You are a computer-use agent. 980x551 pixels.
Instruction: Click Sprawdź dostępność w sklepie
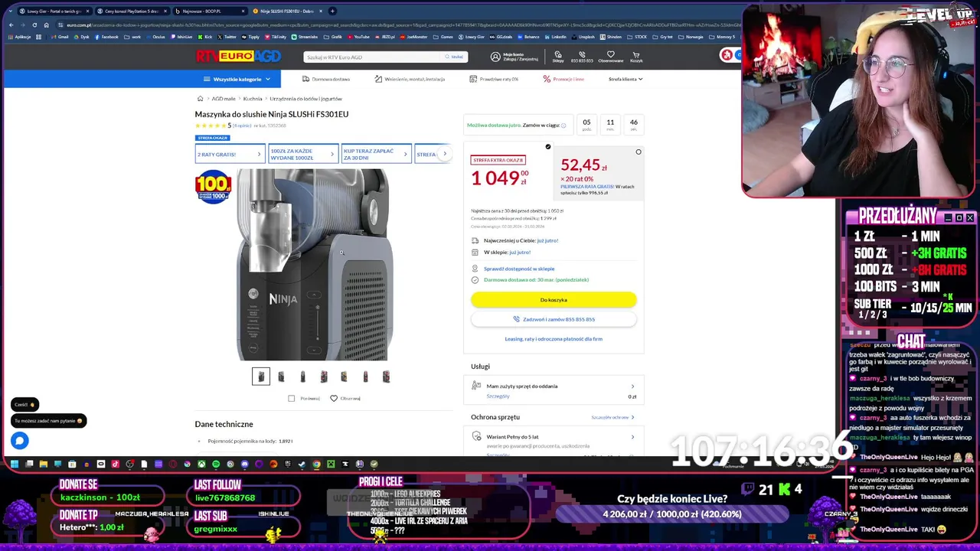click(519, 269)
